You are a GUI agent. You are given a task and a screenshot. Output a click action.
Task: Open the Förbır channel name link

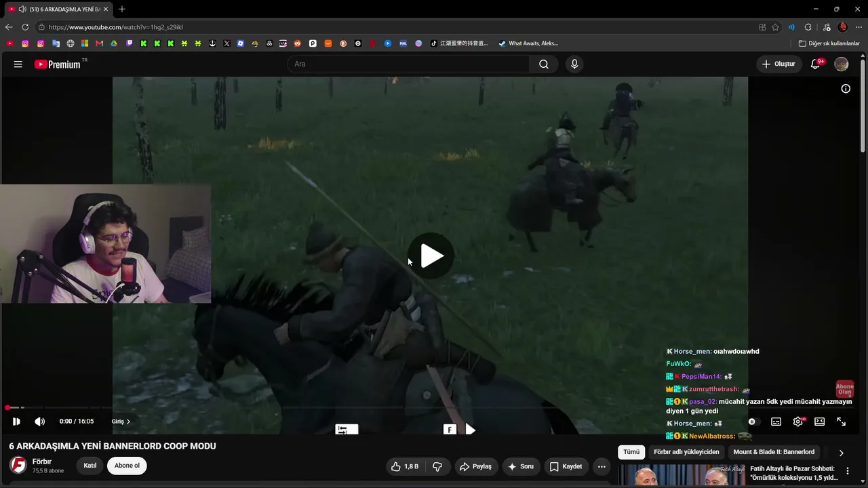42,462
